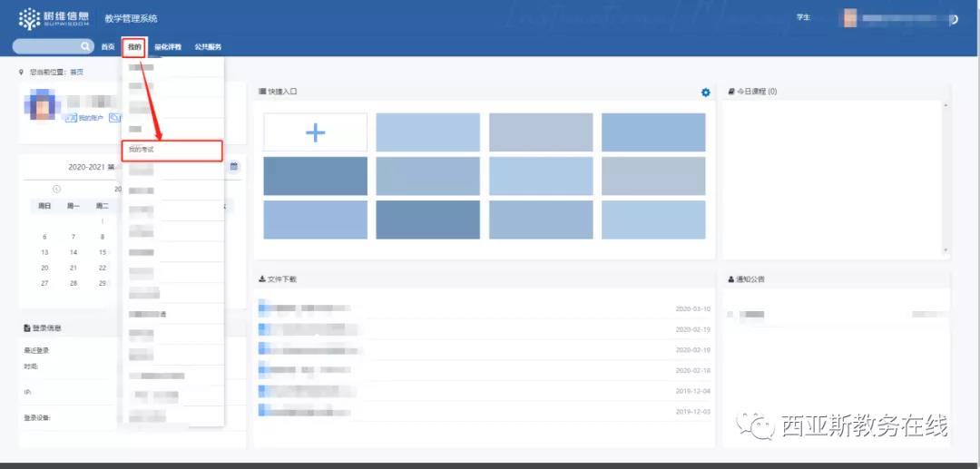Click scroll-up arrow in 今日课程 panel
The width and height of the screenshot is (980, 469).
tap(946, 104)
